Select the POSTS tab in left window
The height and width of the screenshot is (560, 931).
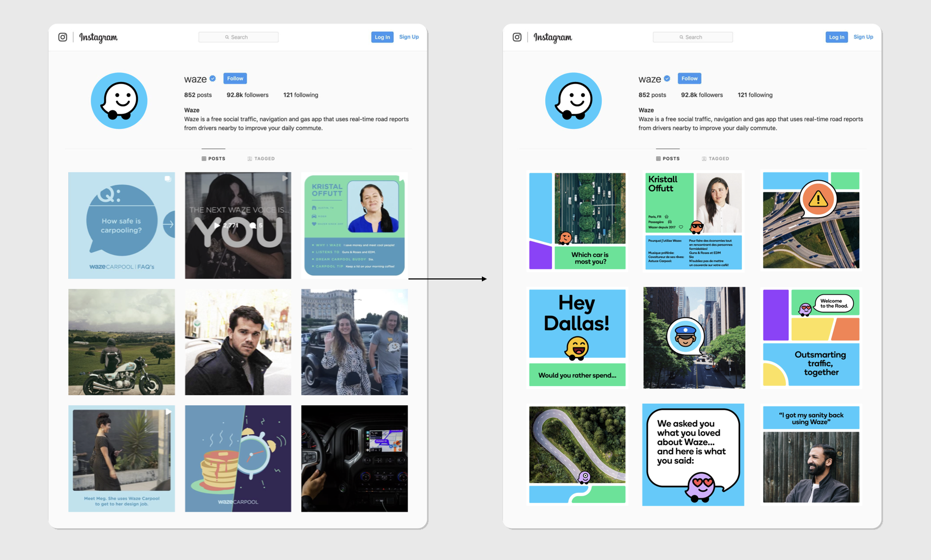(x=213, y=158)
